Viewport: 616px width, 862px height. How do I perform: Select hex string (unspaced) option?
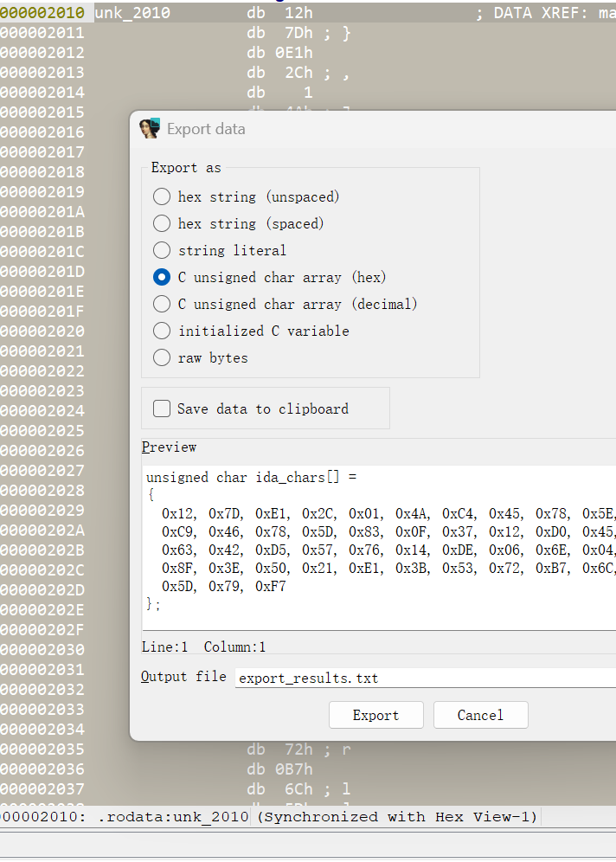pos(162,196)
